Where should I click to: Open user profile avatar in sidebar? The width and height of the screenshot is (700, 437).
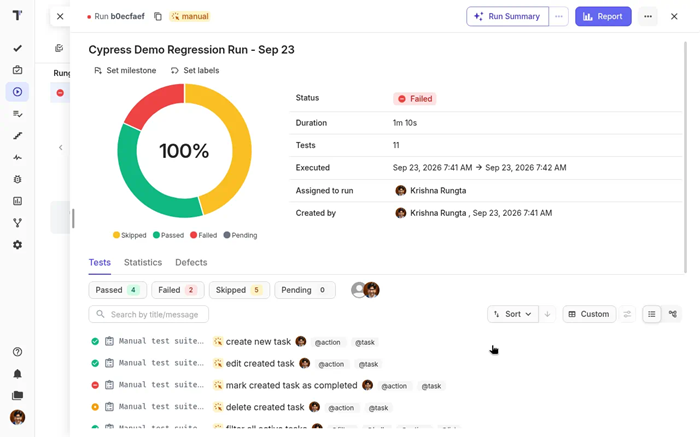pos(17,417)
